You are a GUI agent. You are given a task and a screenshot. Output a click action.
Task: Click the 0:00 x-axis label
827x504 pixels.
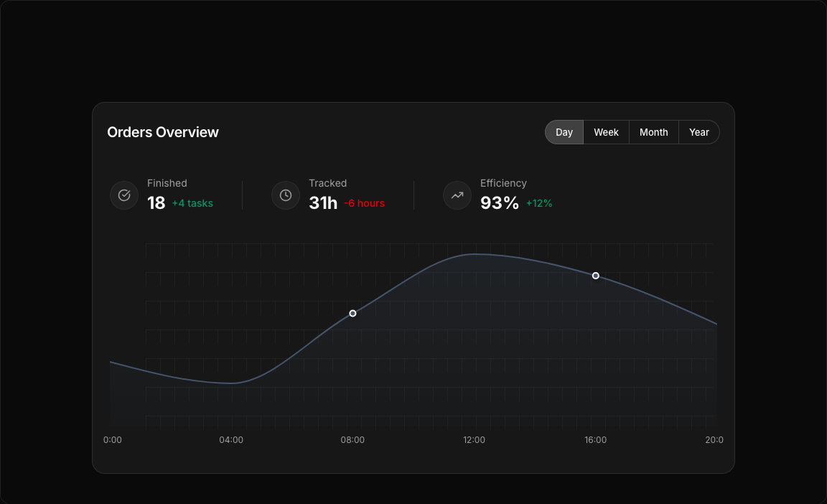113,440
